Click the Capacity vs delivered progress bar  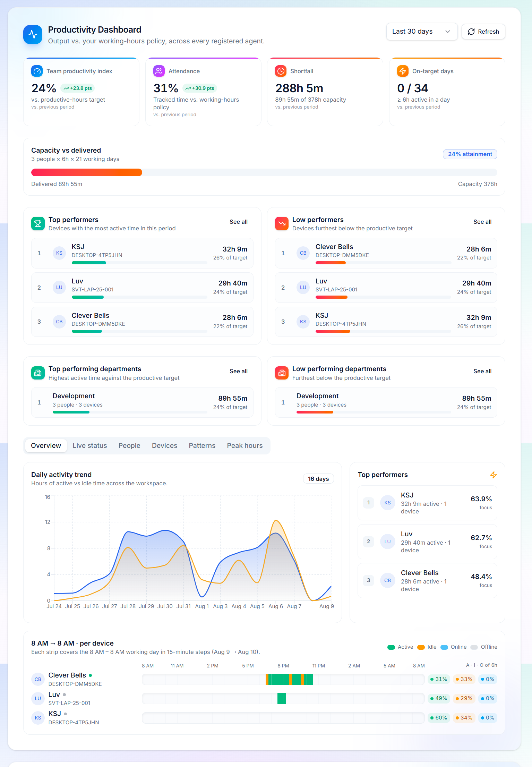[x=264, y=172]
